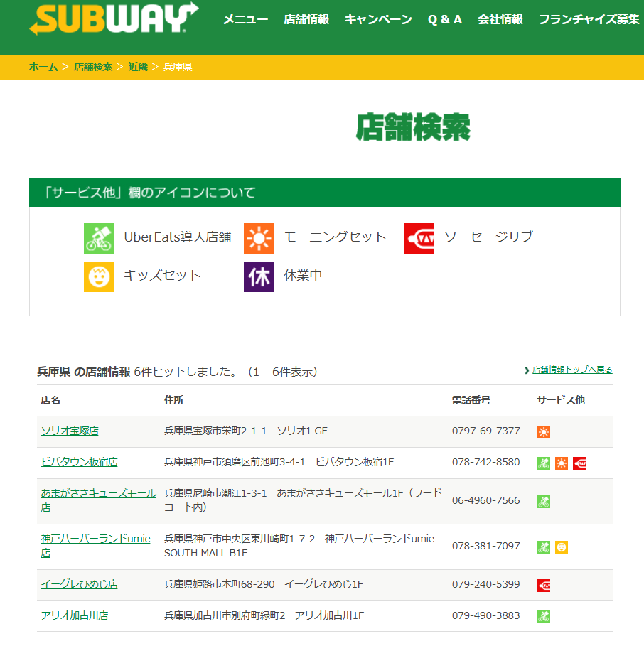Open the キャンペーン navigation item
This screenshot has width=644, height=646.
point(378,19)
